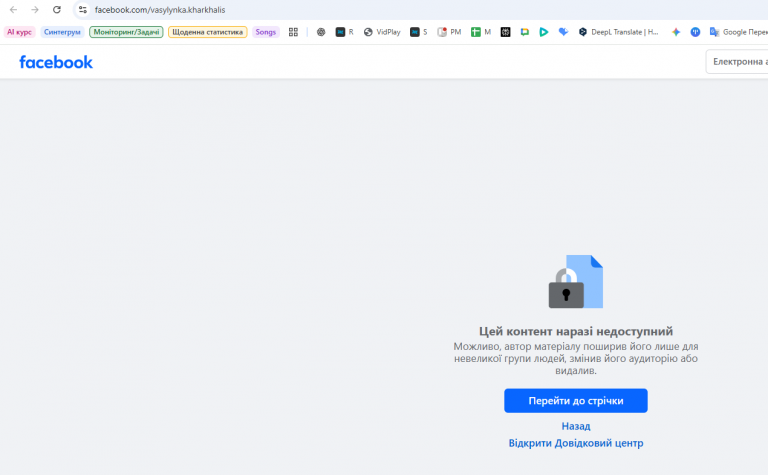Open the blue heart bookmark icon
768x475 pixels.
click(x=563, y=32)
